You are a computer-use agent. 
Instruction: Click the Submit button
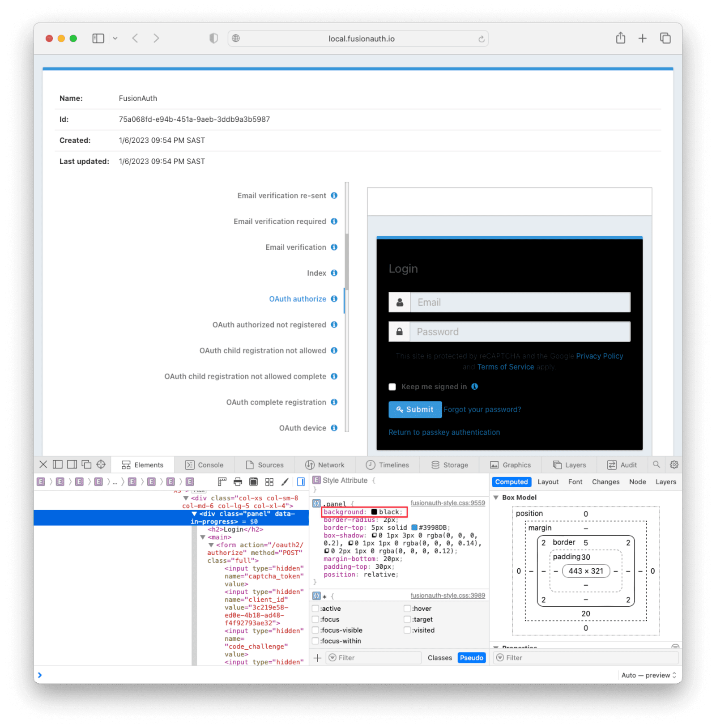pos(415,409)
